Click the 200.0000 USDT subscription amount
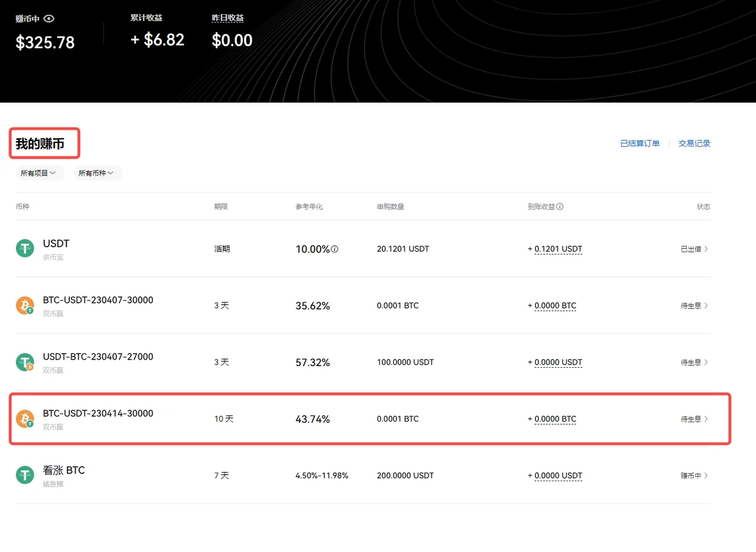756x552 pixels. click(405, 476)
